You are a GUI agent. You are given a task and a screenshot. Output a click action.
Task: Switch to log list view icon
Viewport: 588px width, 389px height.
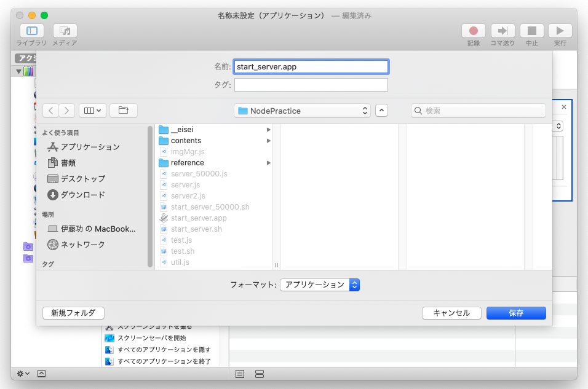point(240,374)
